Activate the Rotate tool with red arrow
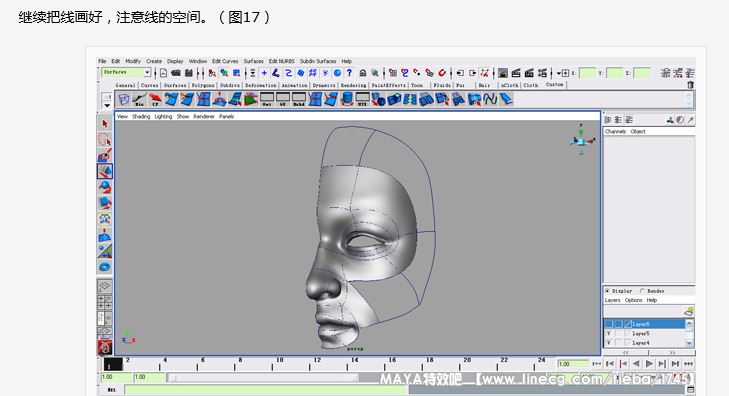729x396 pixels. tap(105, 187)
